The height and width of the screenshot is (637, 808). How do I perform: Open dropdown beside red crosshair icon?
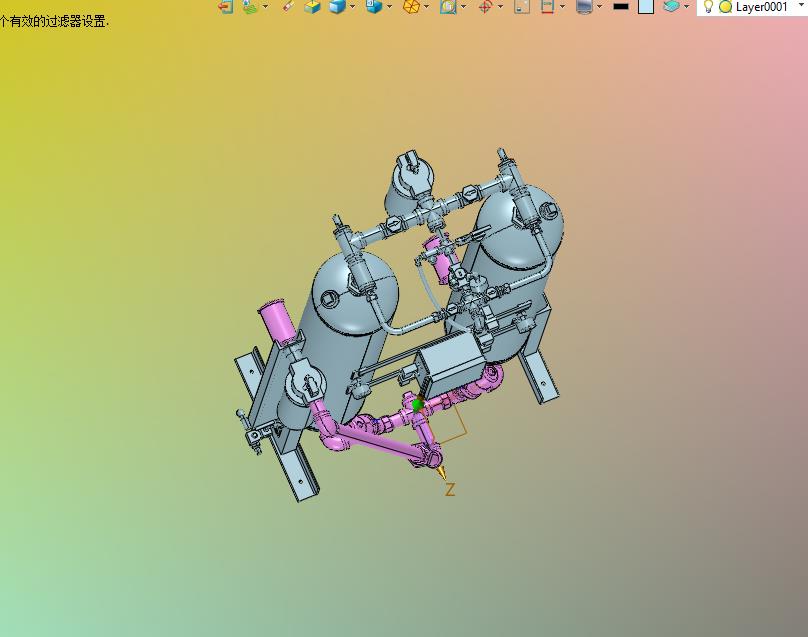pos(500,6)
